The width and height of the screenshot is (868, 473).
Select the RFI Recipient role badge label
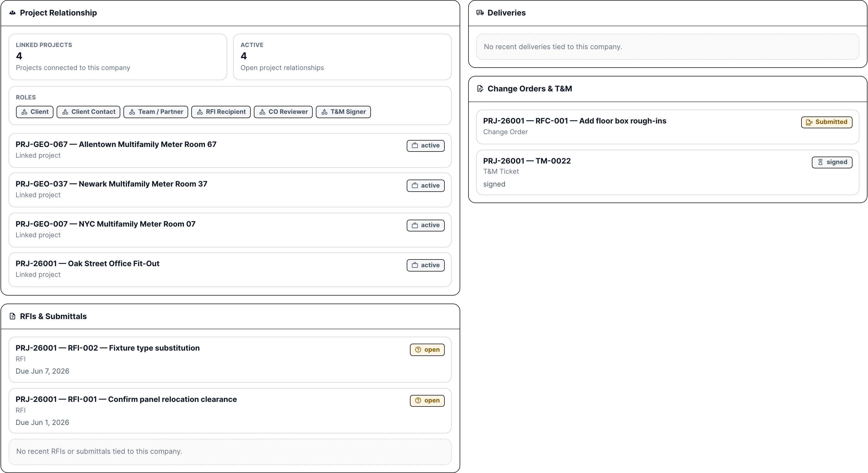point(226,112)
